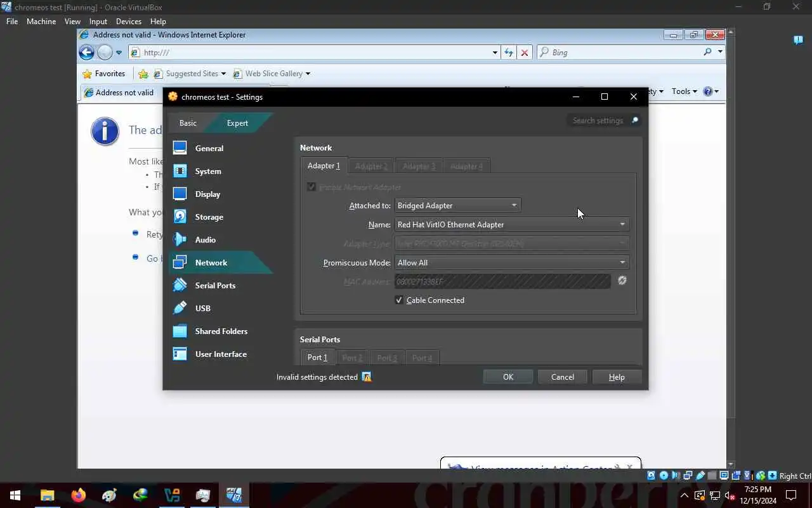Click the USB icon in VirtualBox status bar

[700, 476]
